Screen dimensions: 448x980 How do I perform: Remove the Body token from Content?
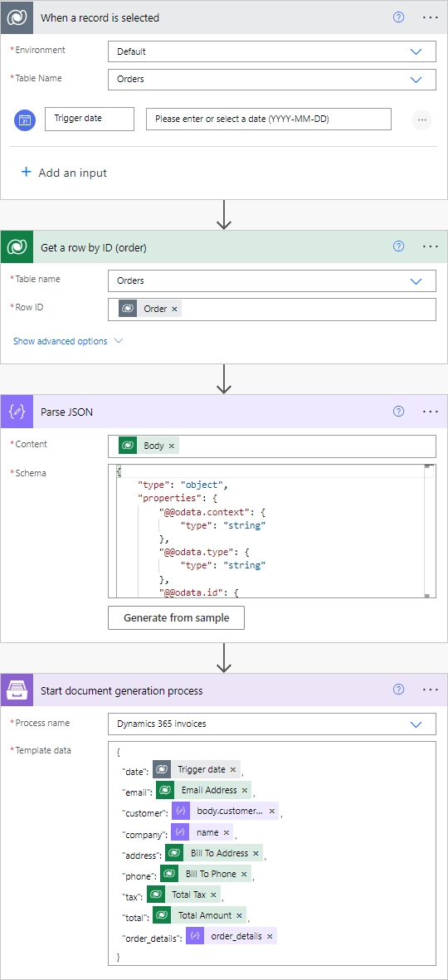click(171, 446)
